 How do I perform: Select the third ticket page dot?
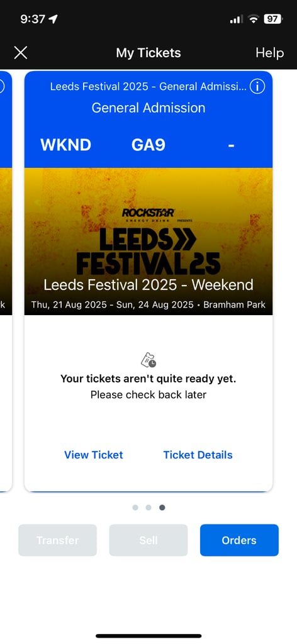click(162, 508)
